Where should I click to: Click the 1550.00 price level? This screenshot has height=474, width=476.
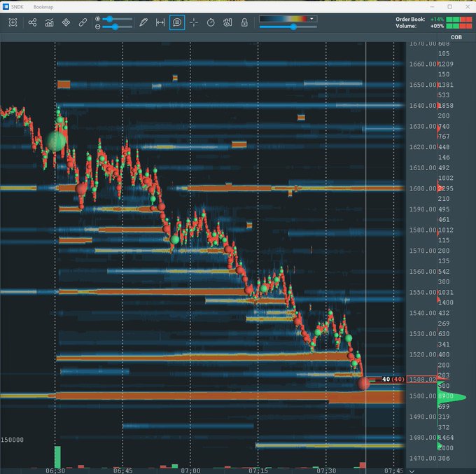tap(423, 292)
